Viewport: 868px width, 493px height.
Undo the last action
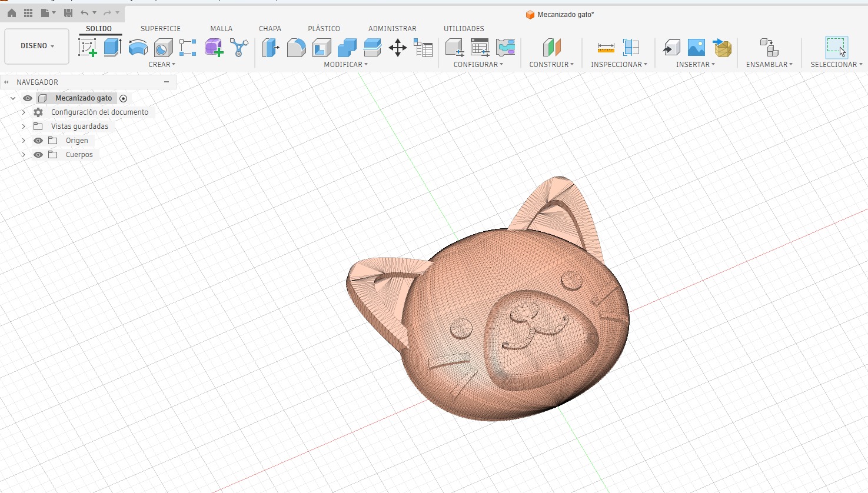pos(85,13)
